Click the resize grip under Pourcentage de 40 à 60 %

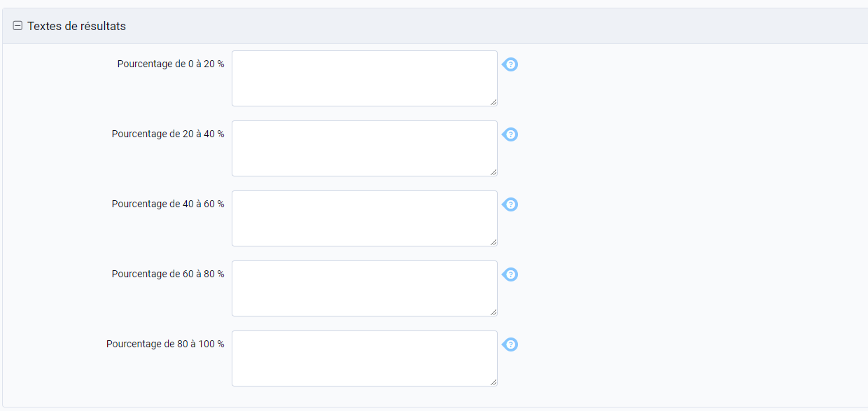click(493, 242)
